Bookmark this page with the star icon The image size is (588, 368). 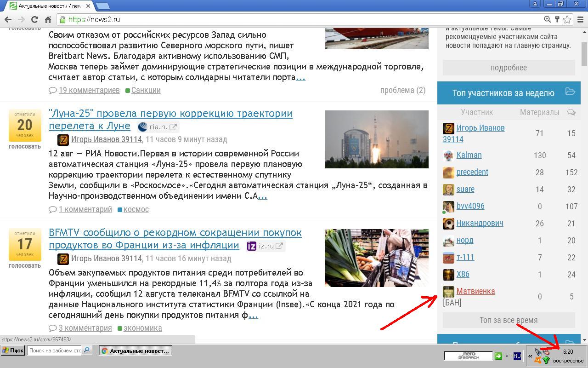point(567,19)
